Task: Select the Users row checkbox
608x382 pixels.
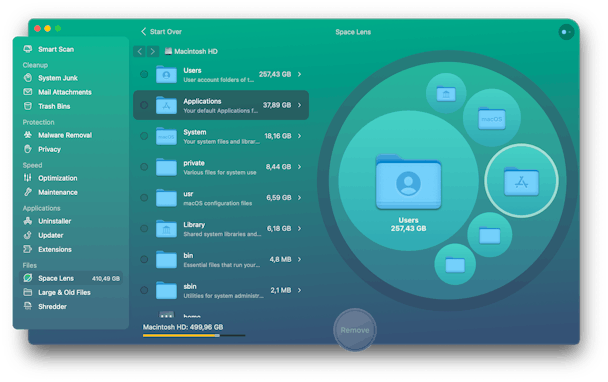Action: point(144,74)
